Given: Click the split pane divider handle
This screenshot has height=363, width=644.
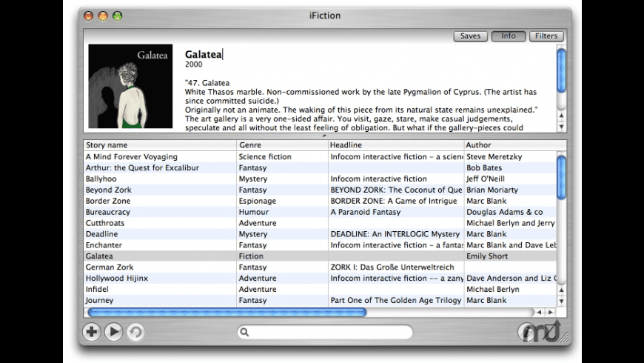Looking at the screenshot, I should pyautogui.click(x=324, y=136).
